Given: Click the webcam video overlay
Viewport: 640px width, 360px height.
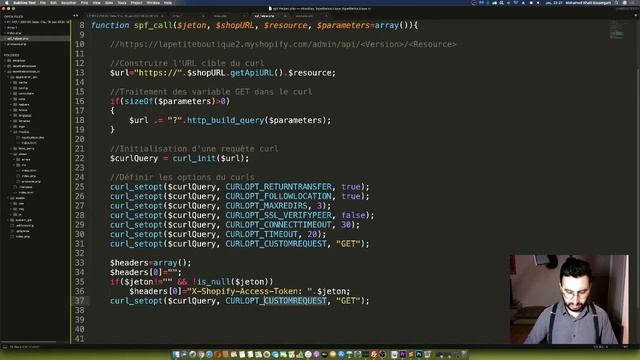Looking at the screenshot, I should [569, 300].
